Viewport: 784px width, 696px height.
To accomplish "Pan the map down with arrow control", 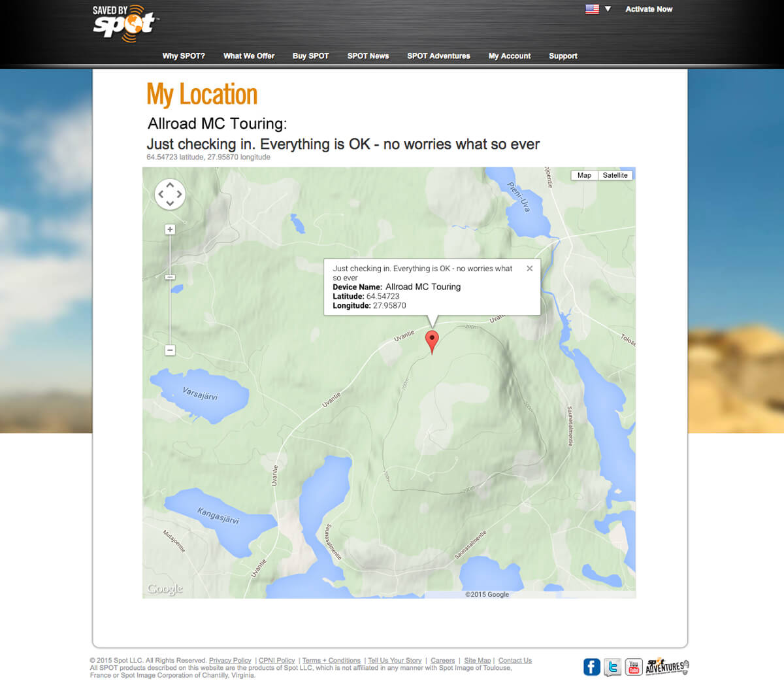I will pyautogui.click(x=170, y=203).
